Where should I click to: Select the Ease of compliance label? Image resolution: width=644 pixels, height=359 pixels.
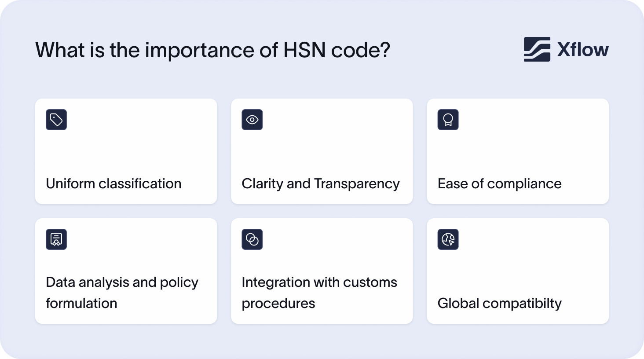[499, 183]
